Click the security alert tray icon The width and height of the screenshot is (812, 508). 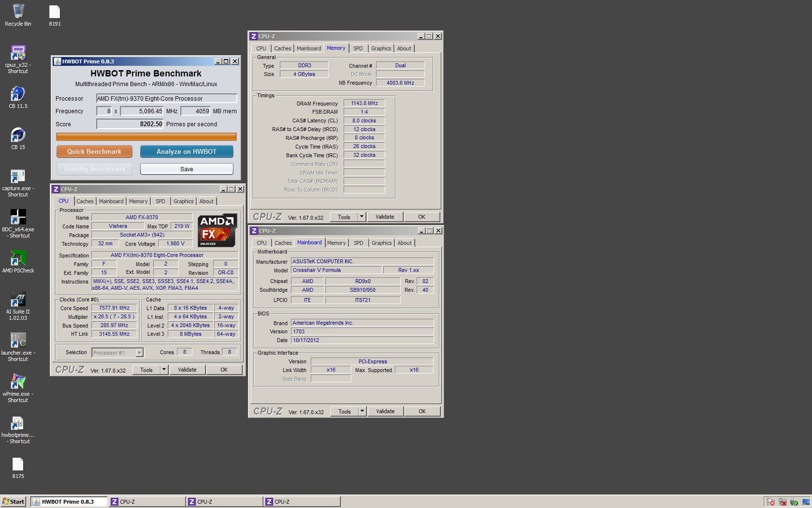pyautogui.click(x=771, y=502)
